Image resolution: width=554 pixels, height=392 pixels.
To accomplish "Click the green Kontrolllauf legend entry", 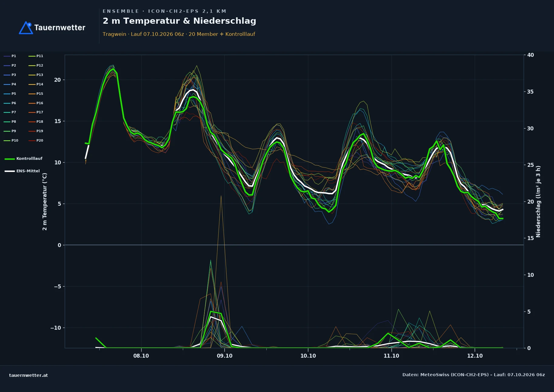I will (24, 159).
